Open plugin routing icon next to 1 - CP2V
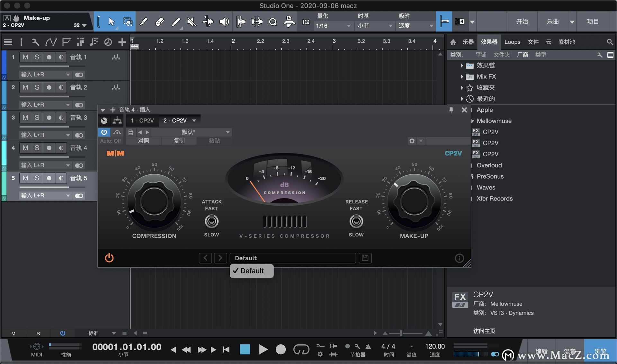 (x=117, y=120)
